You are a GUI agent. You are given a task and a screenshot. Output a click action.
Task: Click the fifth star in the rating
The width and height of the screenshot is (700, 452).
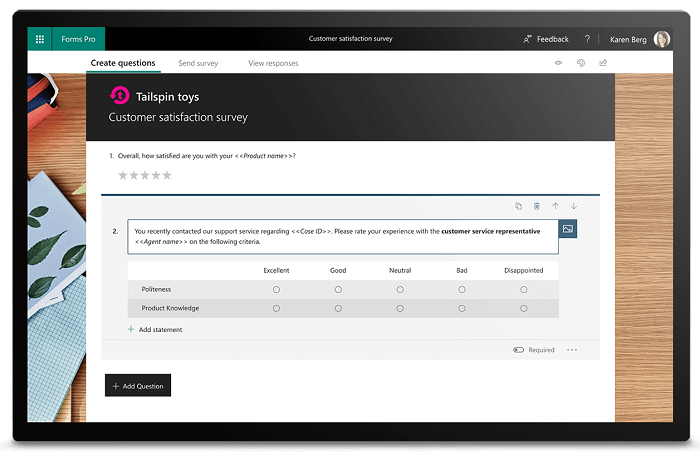point(167,175)
